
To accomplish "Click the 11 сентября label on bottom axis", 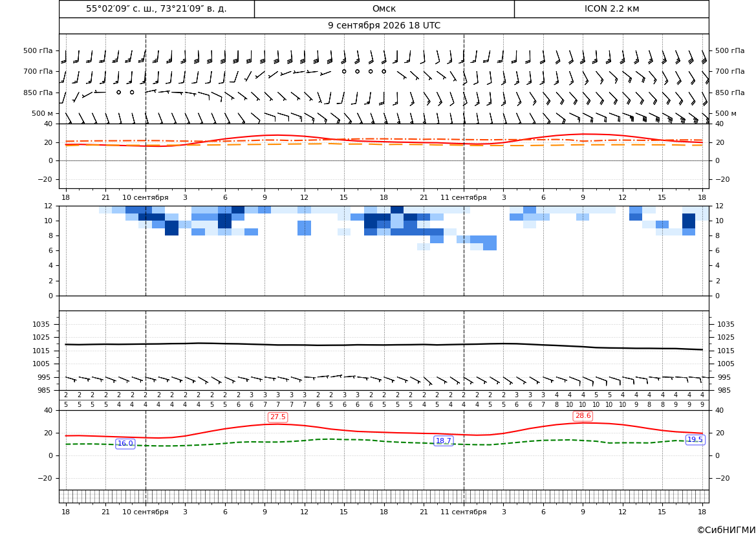I will coord(464,512).
